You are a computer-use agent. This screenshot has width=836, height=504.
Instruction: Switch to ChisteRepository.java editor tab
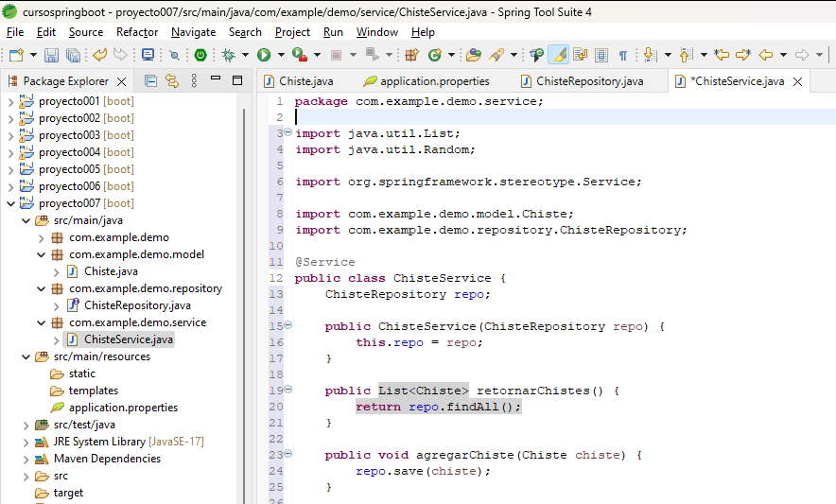583,81
